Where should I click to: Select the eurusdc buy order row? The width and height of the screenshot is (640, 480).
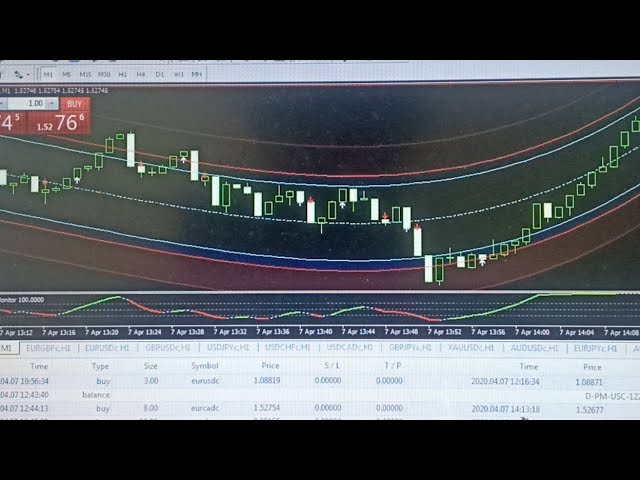pyautogui.click(x=204, y=380)
